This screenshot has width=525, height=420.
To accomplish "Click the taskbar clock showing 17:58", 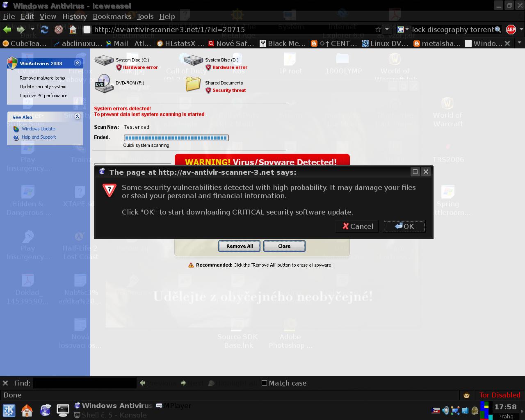I will click(505, 407).
